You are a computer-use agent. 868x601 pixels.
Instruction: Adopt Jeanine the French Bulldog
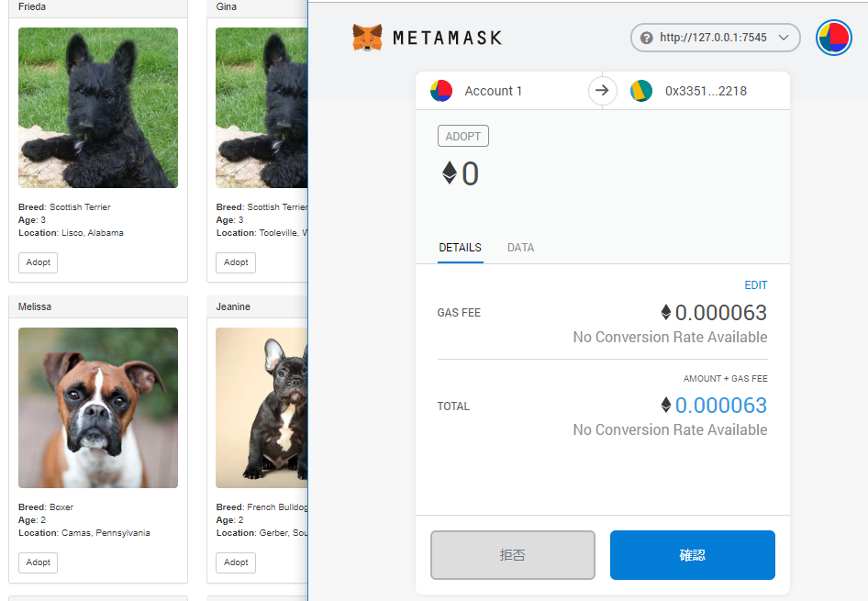pos(236,562)
